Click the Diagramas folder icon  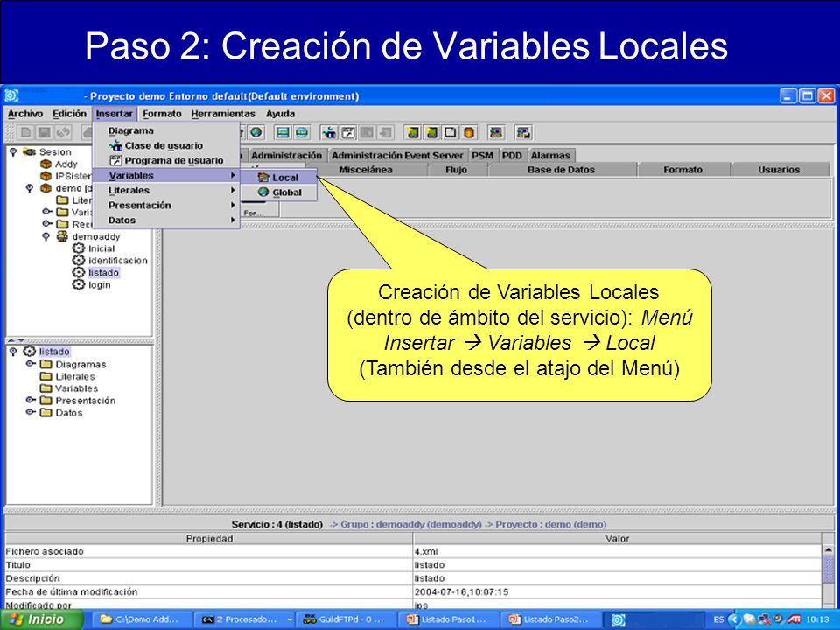(46, 364)
